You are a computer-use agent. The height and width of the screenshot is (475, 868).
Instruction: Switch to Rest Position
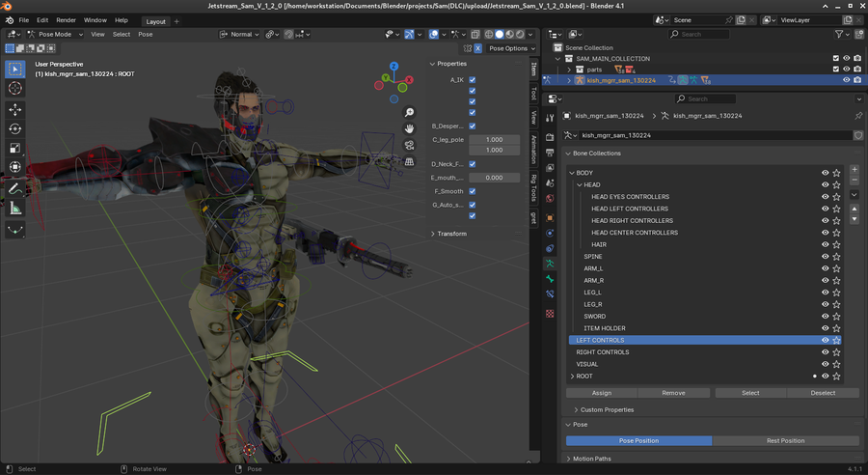pos(785,440)
